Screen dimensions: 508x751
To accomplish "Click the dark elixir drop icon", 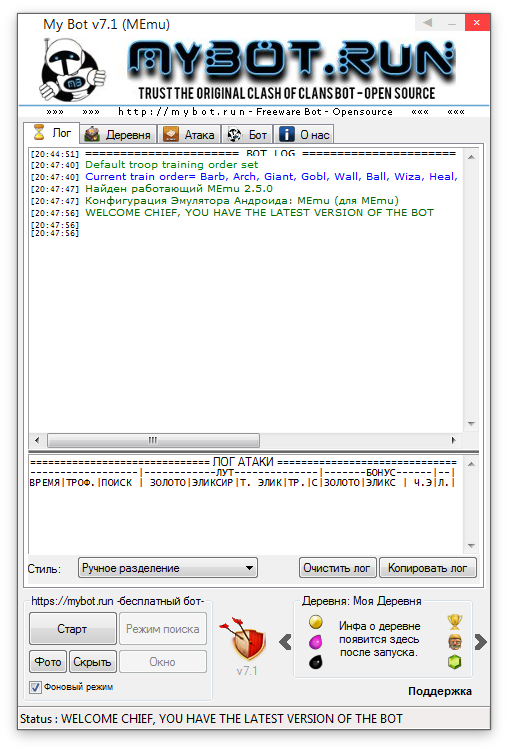I will pyautogui.click(x=316, y=662).
